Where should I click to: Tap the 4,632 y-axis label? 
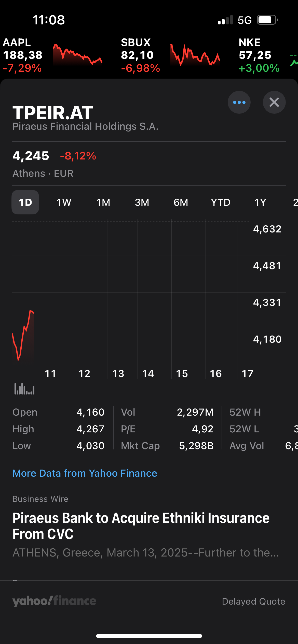point(267,229)
